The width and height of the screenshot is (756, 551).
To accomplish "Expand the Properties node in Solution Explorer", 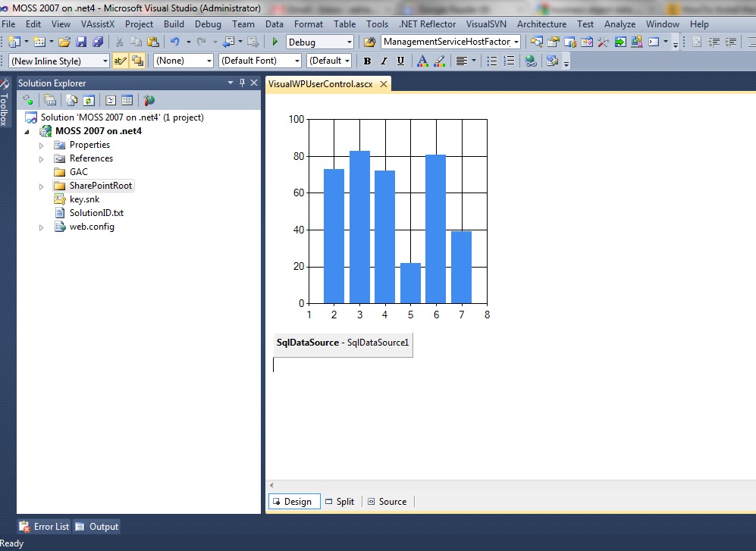I will [42, 145].
